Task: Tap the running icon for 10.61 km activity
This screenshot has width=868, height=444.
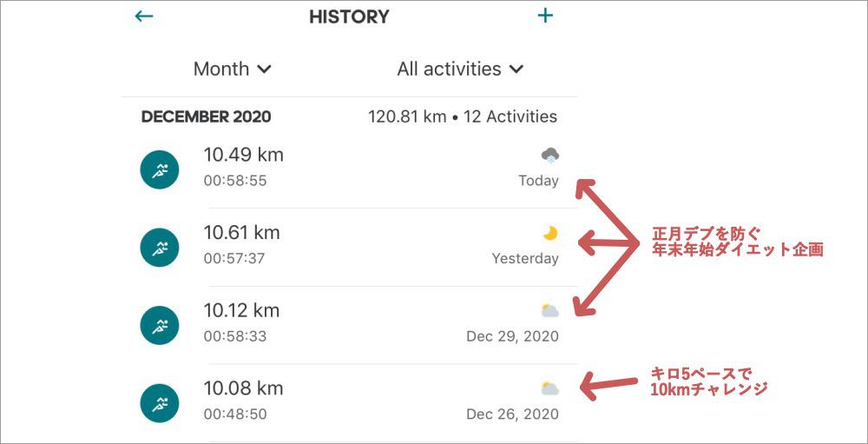Action: tap(160, 248)
